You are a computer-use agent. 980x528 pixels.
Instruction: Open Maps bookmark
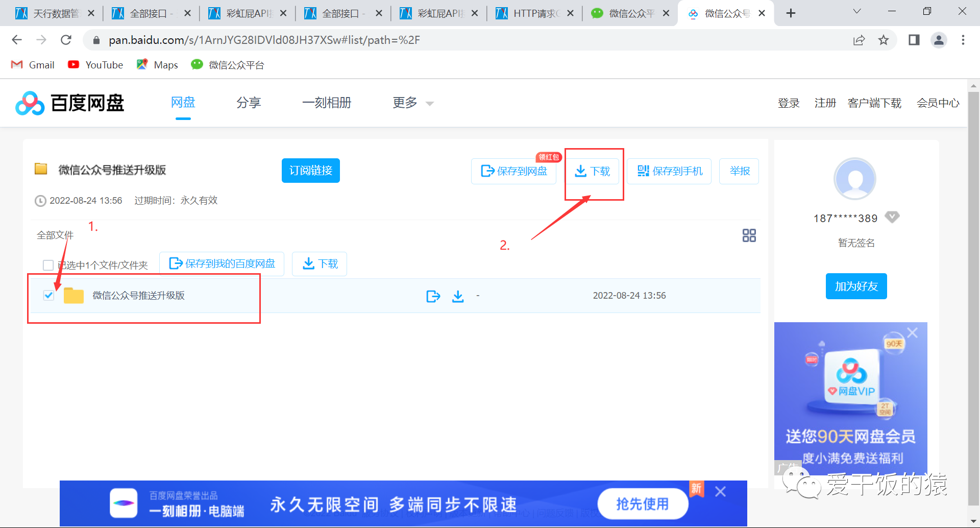click(x=157, y=65)
